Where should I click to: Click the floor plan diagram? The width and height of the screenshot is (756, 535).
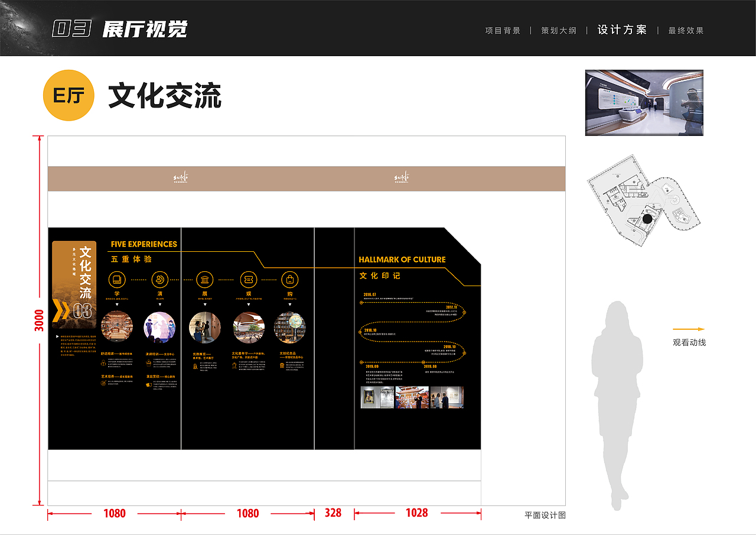point(644,198)
